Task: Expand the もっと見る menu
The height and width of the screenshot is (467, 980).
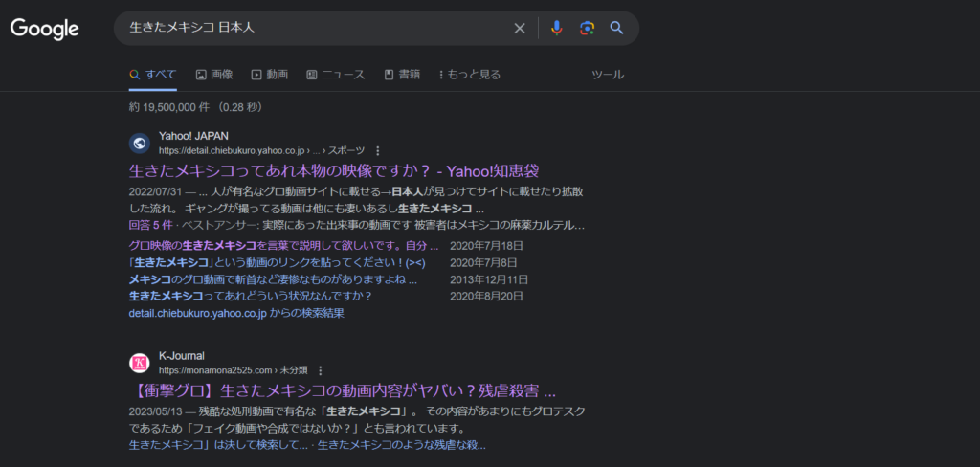Action: pos(469,75)
